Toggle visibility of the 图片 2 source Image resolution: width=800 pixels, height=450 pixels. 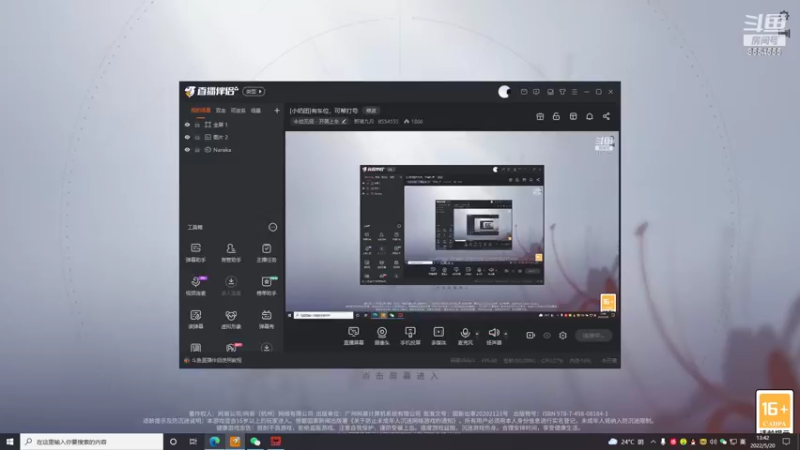click(187, 137)
